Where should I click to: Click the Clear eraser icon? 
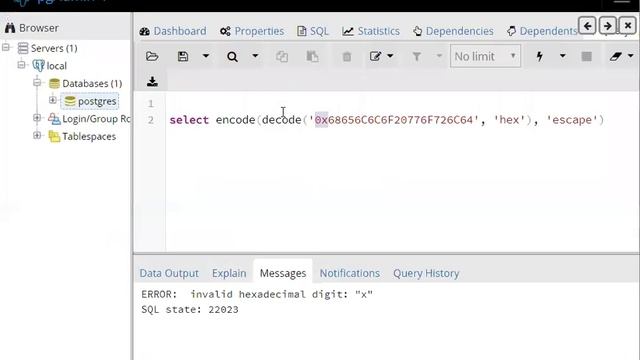pos(616,56)
